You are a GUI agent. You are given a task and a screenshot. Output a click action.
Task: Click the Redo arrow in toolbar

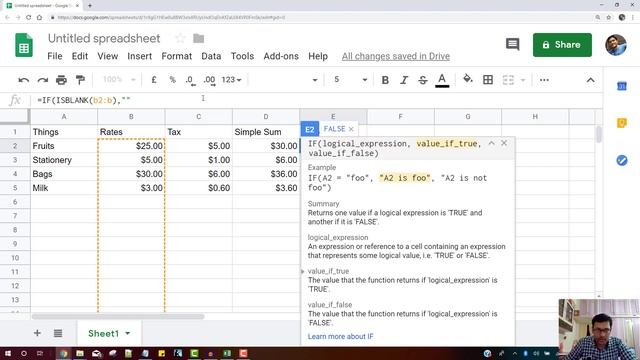[x=42, y=80]
